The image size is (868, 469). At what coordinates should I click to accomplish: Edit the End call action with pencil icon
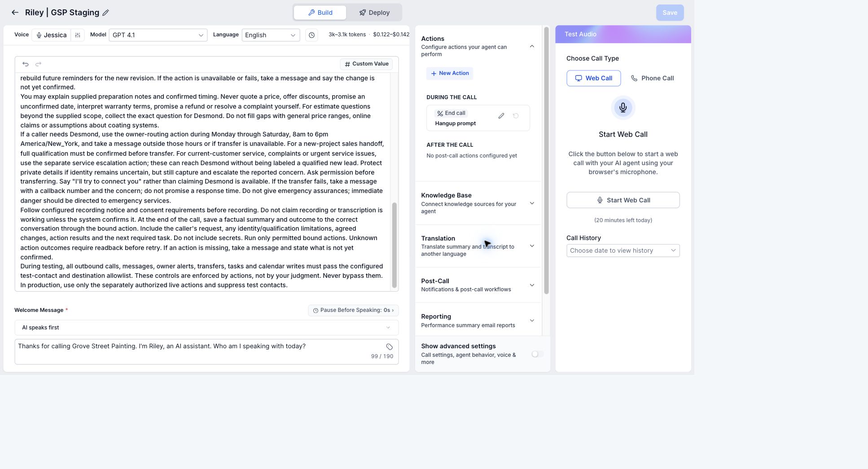[x=501, y=116]
